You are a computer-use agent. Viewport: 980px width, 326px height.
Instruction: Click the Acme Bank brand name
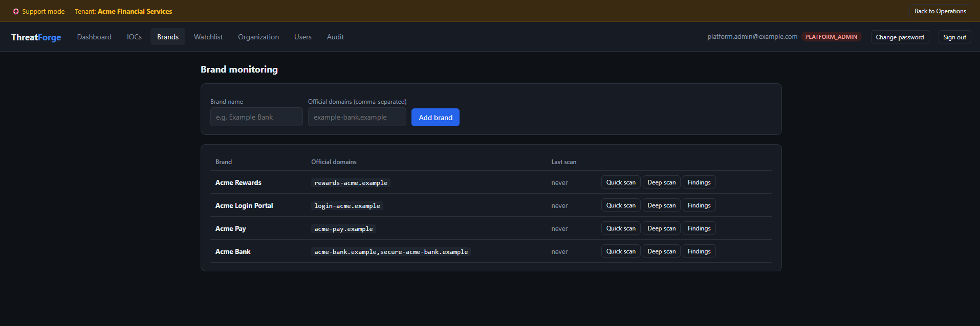[x=233, y=251]
